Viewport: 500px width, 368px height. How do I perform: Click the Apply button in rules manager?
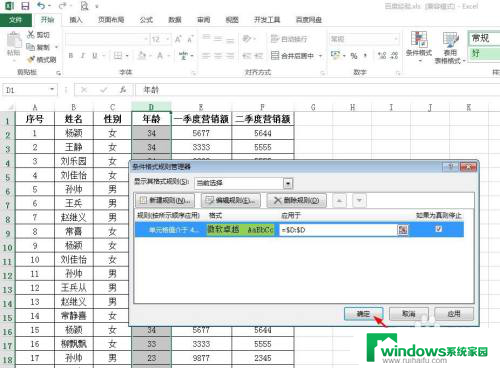454,314
